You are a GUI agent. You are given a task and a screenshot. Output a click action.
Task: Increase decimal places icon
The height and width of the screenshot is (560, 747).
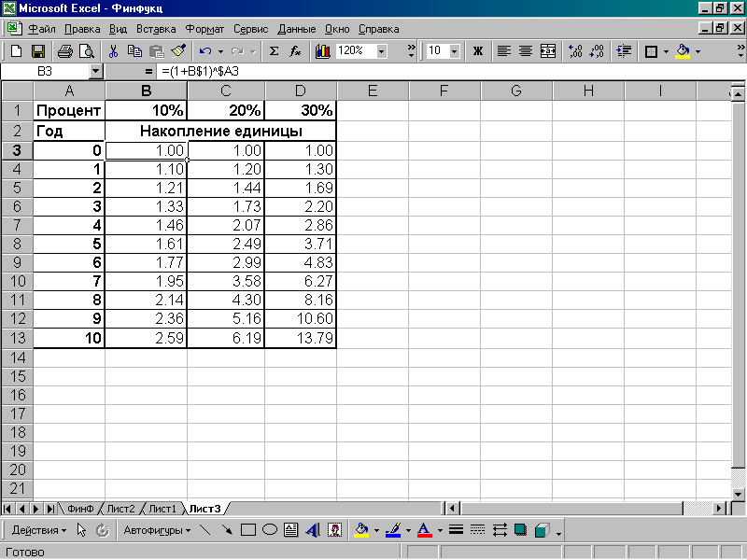click(575, 51)
